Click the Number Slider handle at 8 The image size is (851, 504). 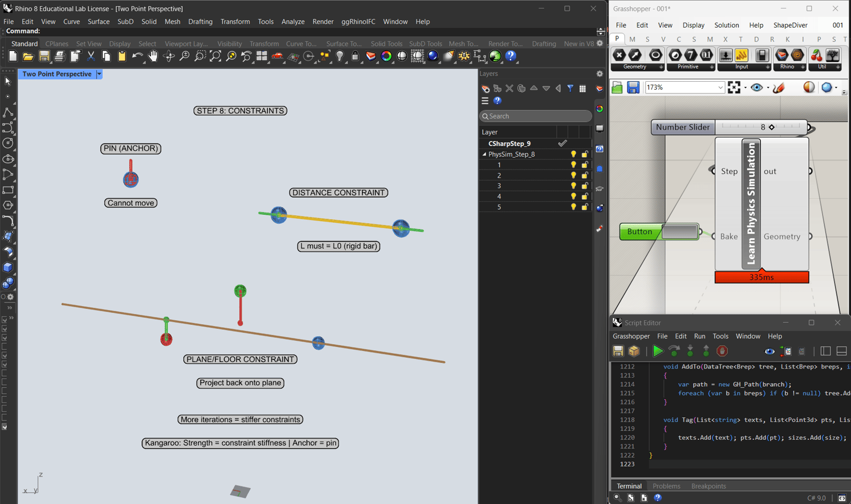click(772, 127)
